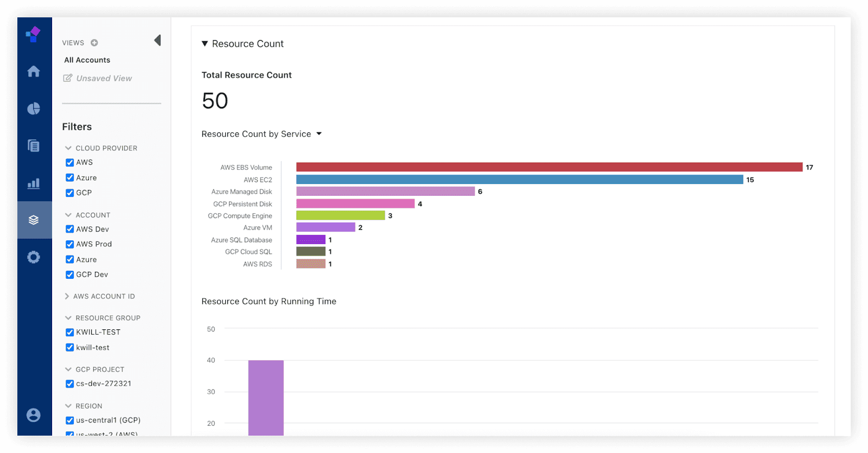This screenshot has height=453, width=868.
Task: Click the GCP Compute Engine bar
Action: pyautogui.click(x=341, y=215)
